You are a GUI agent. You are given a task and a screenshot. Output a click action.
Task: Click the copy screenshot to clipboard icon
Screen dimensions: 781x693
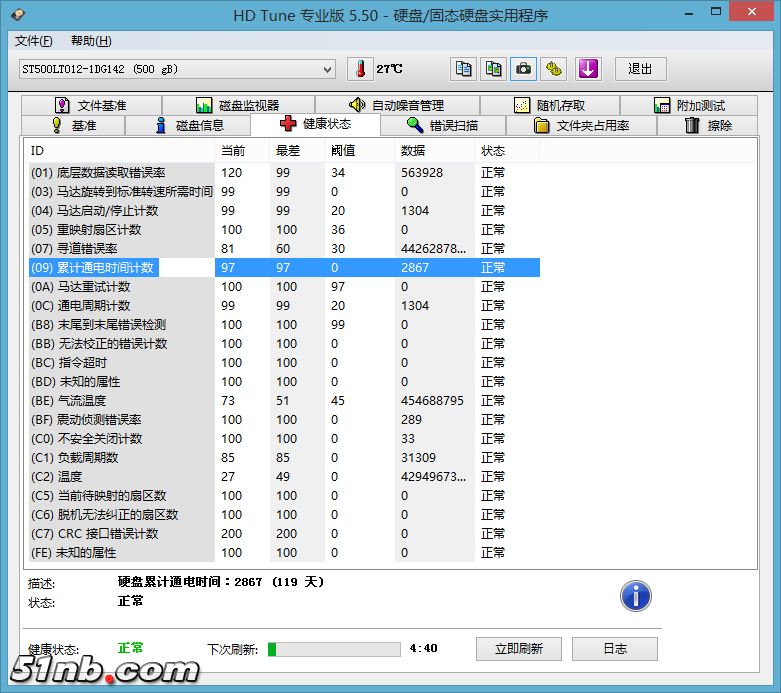493,69
